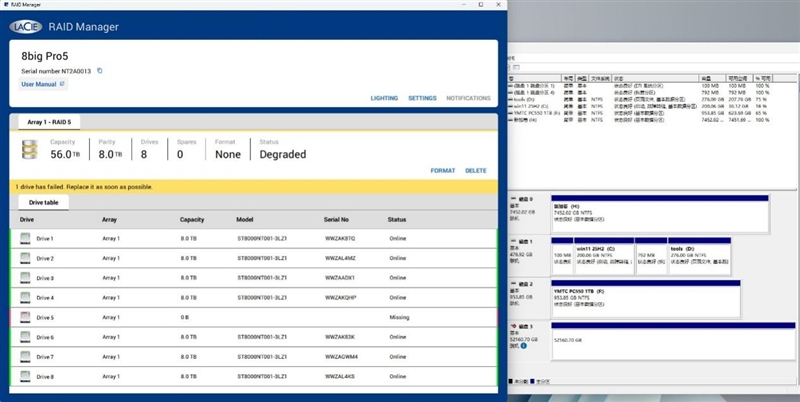Click the Format None value
The height and width of the screenshot is (402, 800).
coord(228,155)
